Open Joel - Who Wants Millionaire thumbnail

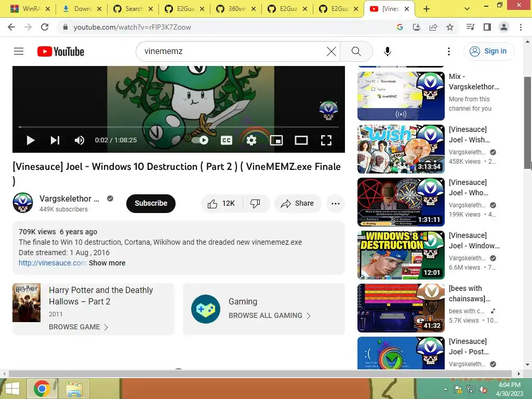pyautogui.click(x=401, y=202)
